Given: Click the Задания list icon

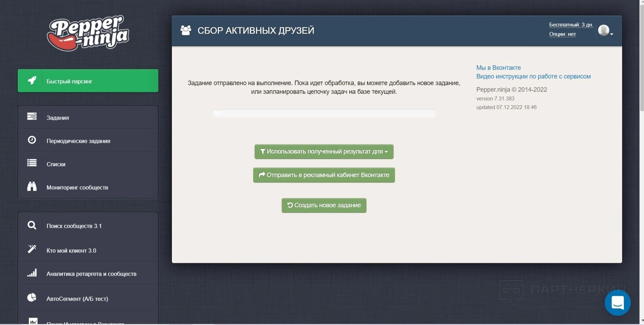Looking at the screenshot, I should pyautogui.click(x=32, y=117).
